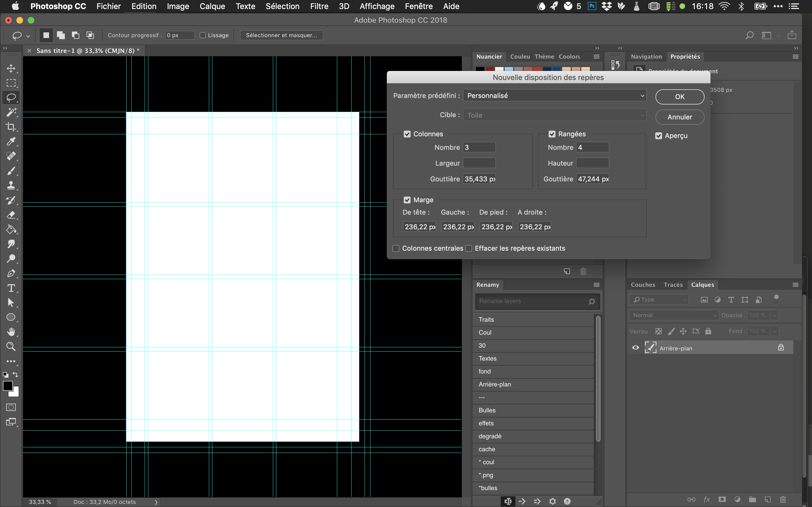This screenshot has height=507, width=812.
Task: Switch to the Propriétés tab
Action: coord(685,56)
